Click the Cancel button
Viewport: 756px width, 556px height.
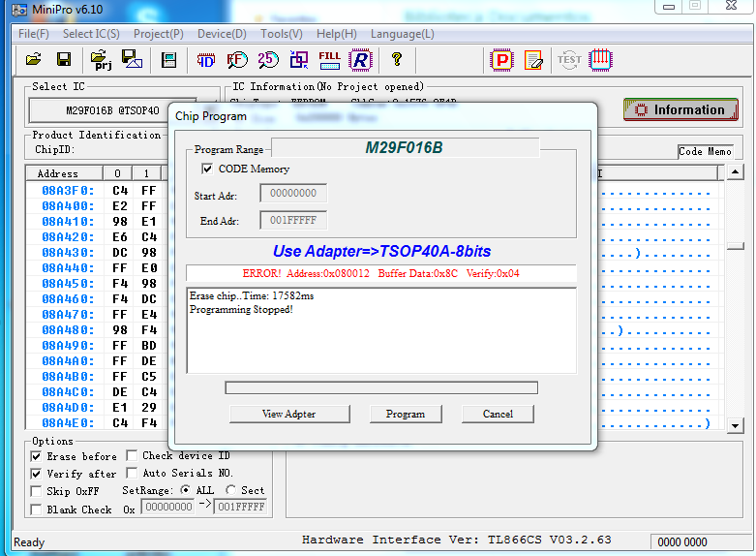pos(498,414)
